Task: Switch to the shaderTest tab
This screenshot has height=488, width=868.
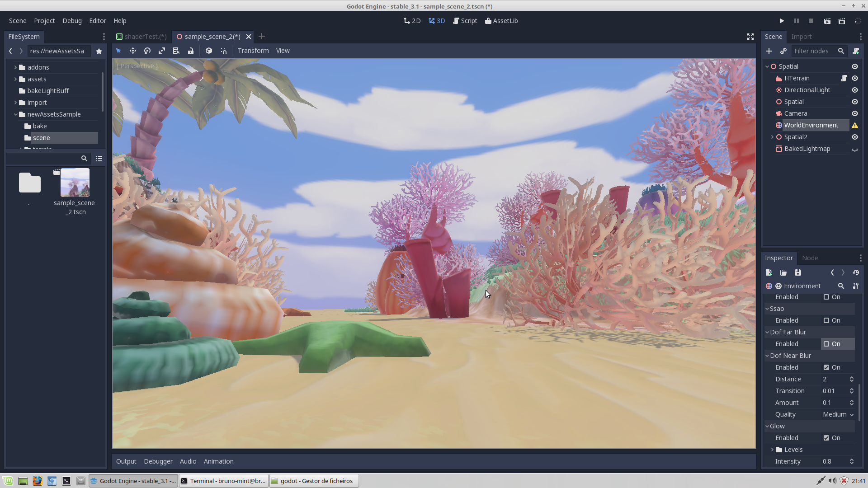Action: click(x=142, y=37)
